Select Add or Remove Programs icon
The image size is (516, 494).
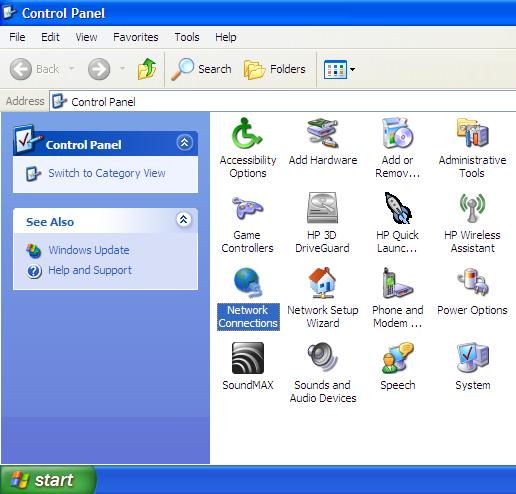click(x=397, y=133)
